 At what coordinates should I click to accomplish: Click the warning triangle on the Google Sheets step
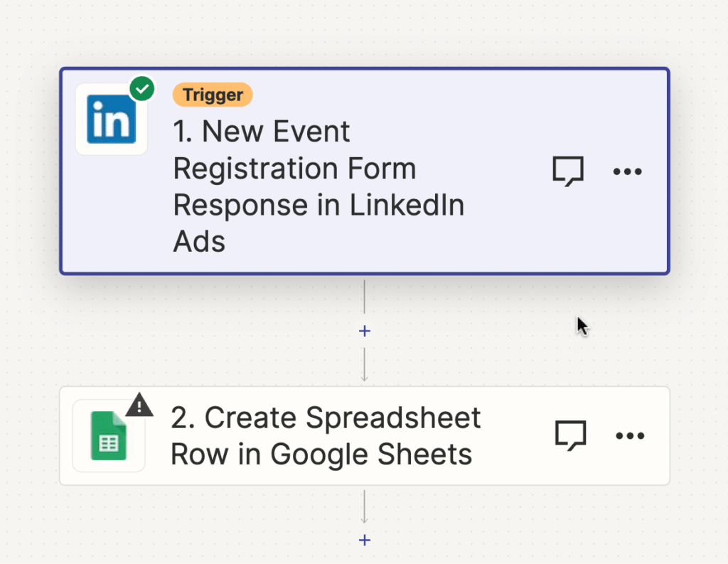tap(140, 405)
